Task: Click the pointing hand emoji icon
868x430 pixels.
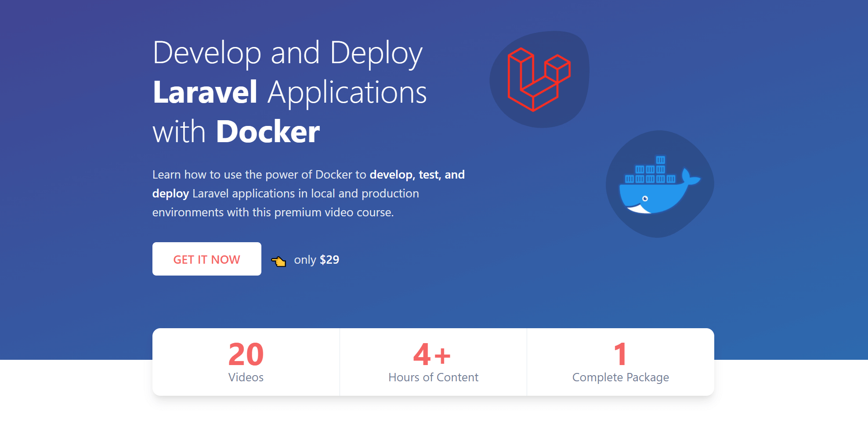Action: coord(278,261)
